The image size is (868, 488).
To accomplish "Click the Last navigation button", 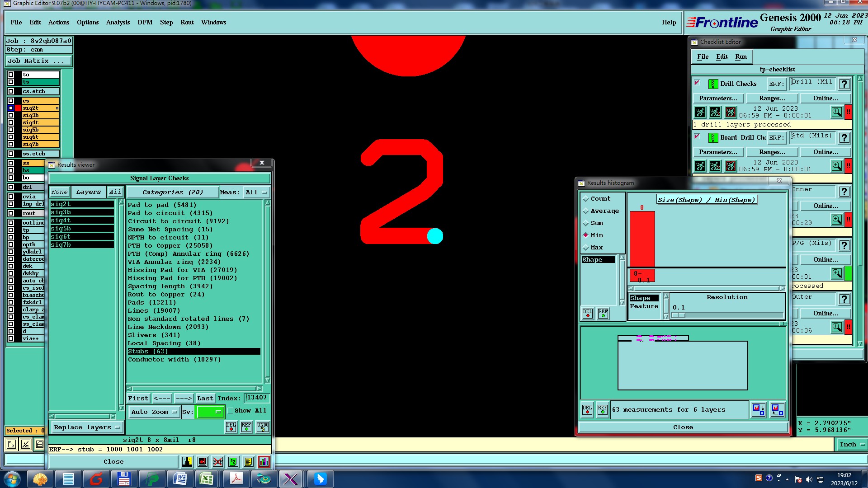I will pos(205,398).
